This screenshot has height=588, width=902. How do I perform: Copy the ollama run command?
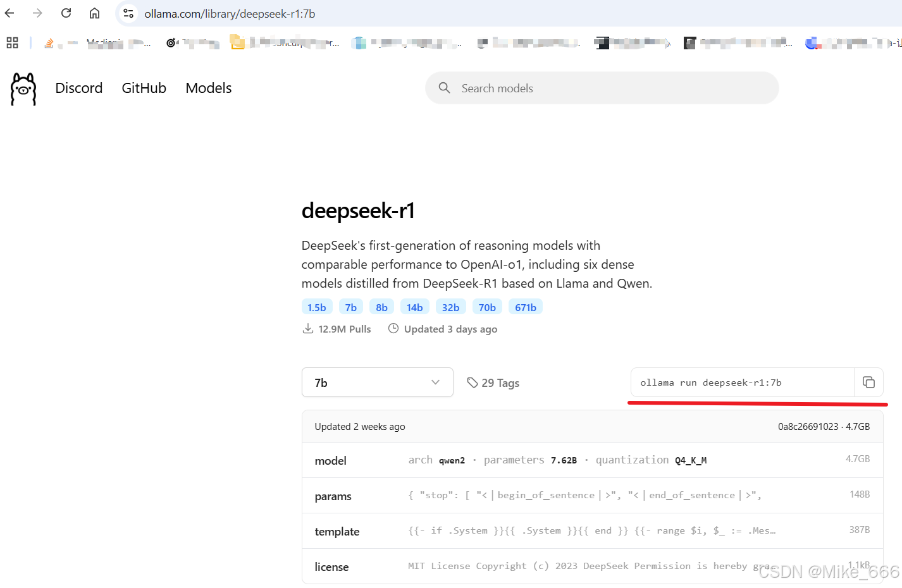tap(868, 383)
